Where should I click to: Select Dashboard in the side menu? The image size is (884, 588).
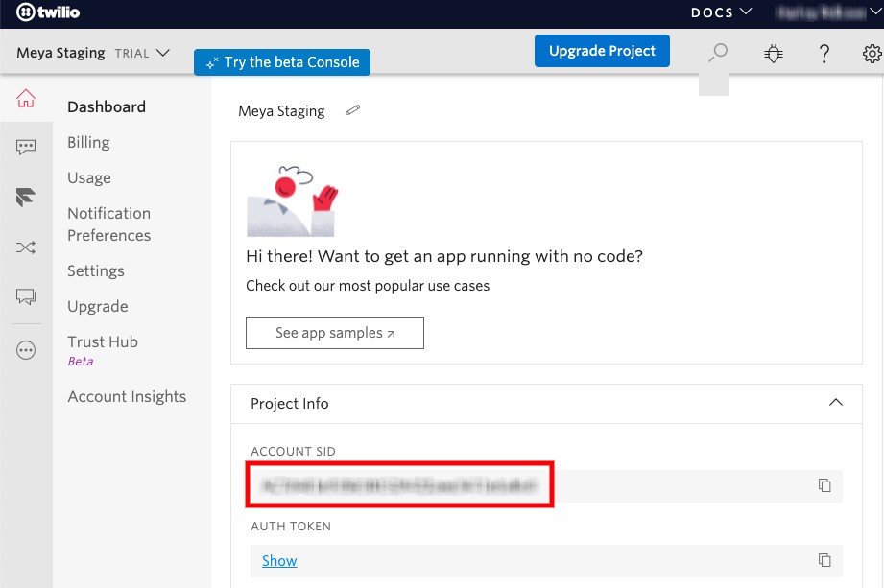pos(107,107)
